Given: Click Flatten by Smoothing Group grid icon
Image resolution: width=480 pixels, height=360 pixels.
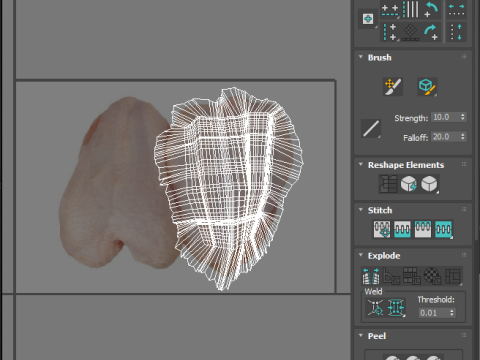Looking at the screenshot, I should point(412,276).
